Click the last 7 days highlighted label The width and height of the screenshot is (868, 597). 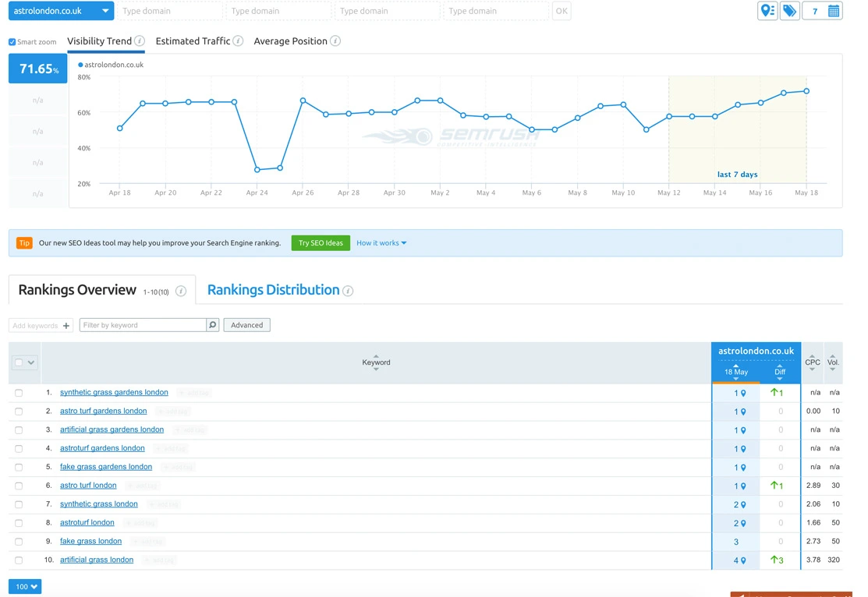[737, 175]
